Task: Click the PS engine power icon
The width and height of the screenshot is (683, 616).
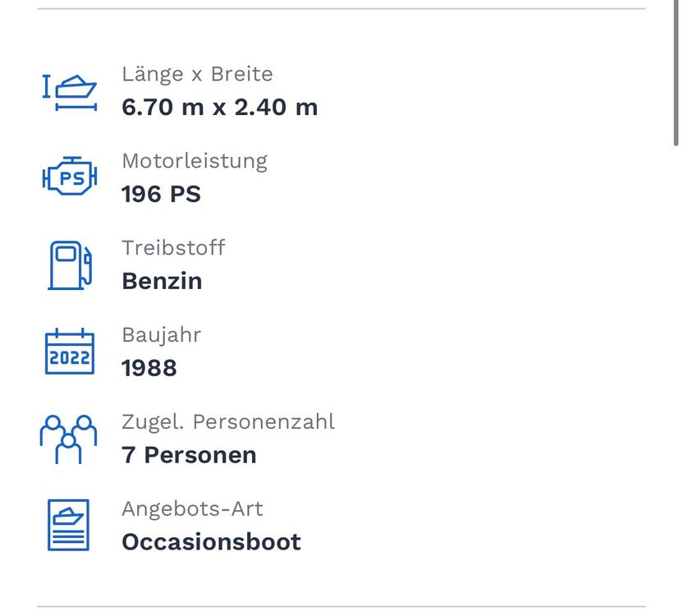Action: click(70, 176)
